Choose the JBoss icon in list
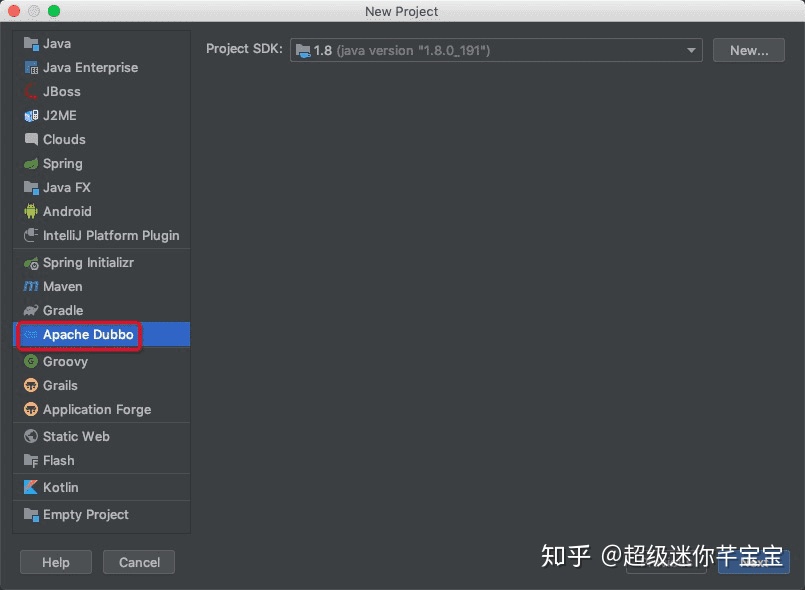 (31, 92)
